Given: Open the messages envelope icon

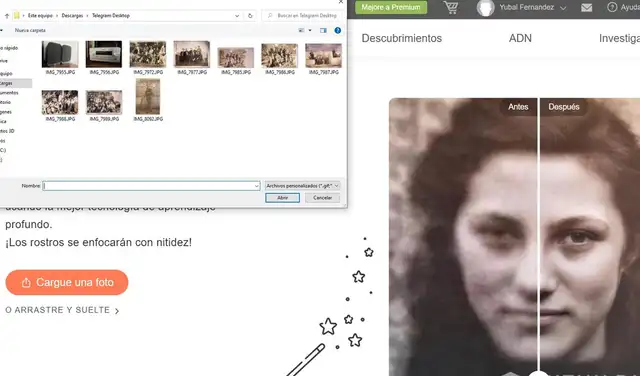Looking at the screenshot, I should (587, 7).
